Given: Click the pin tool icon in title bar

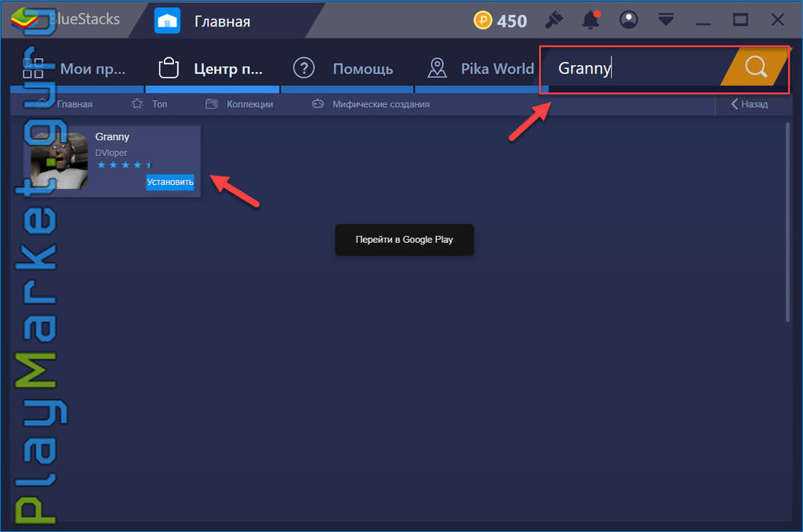Looking at the screenshot, I should pyautogui.click(x=554, y=20).
